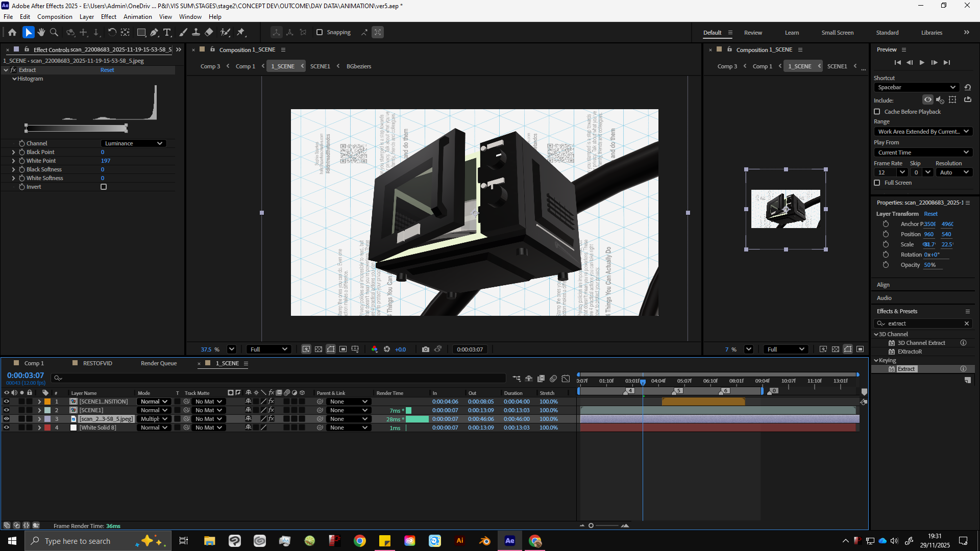Switch to the Review workspace
The image size is (980, 551).
click(753, 33)
